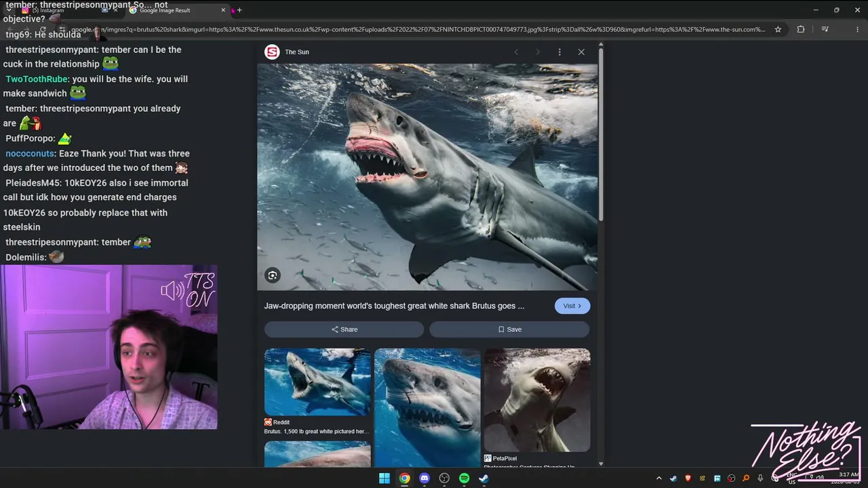Viewport: 868px width, 488px height.
Task: Open the main Brutus shark image
Action: click(427, 177)
